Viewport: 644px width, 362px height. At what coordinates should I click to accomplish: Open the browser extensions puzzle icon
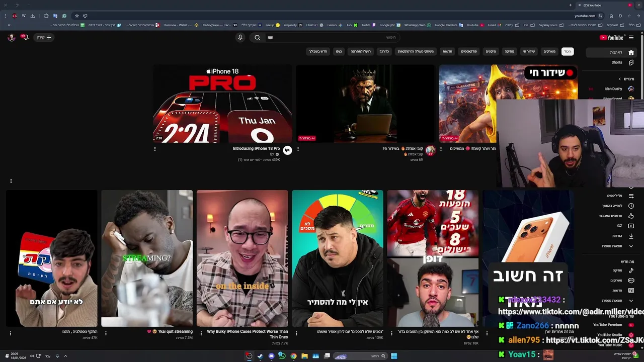coord(46,16)
